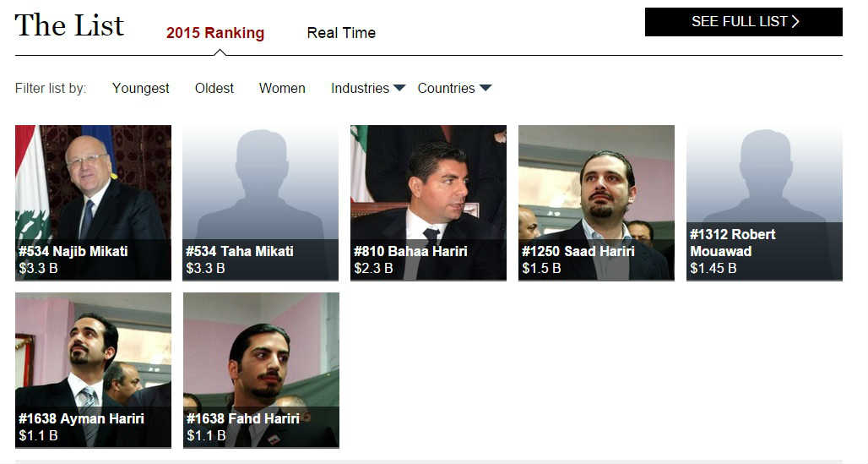The width and height of the screenshot is (868, 464).
Task: Click the Industries dropdown arrow icon
Action: (399, 88)
